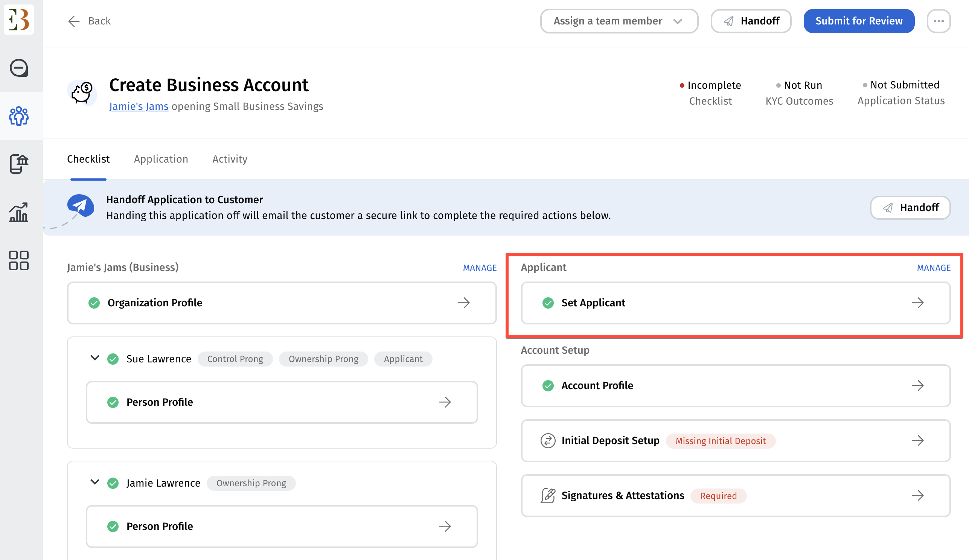Click the more options ellipsis button
The width and height of the screenshot is (969, 560).
[x=938, y=21]
